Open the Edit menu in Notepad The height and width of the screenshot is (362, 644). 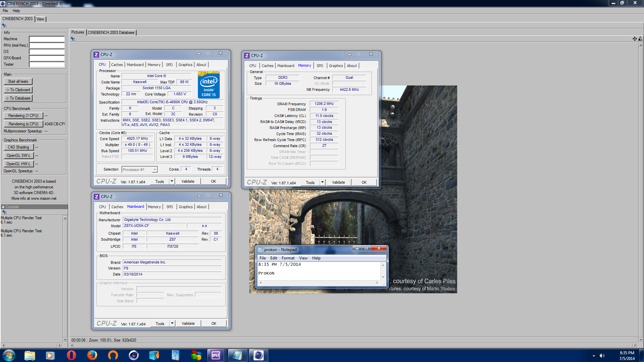coord(274,258)
